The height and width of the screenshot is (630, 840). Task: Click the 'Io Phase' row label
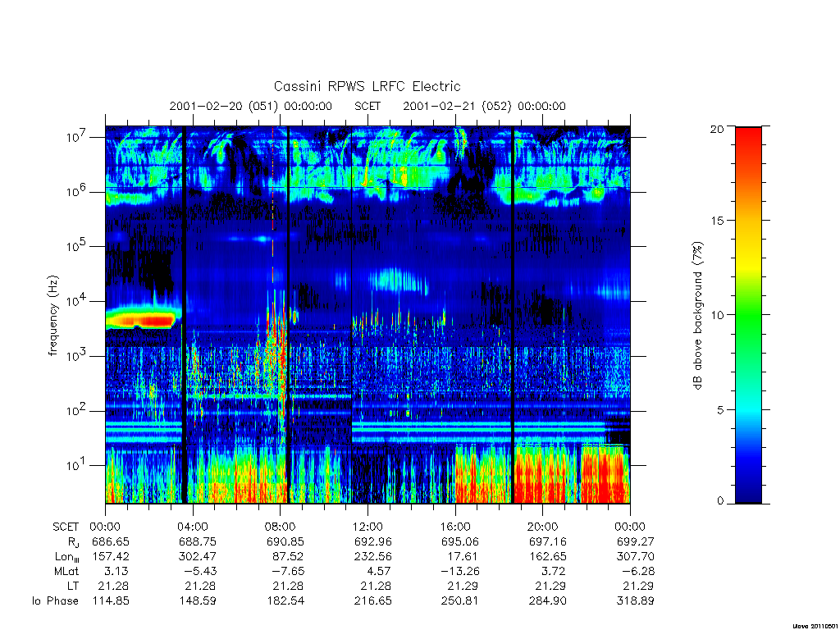pyautogui.click(x=55, y=601)
